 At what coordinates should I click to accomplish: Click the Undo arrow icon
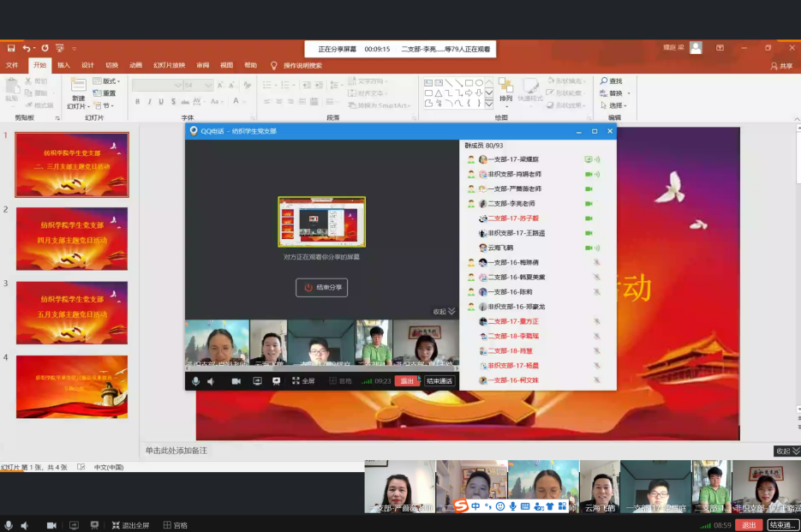click(x=27, y=48)
